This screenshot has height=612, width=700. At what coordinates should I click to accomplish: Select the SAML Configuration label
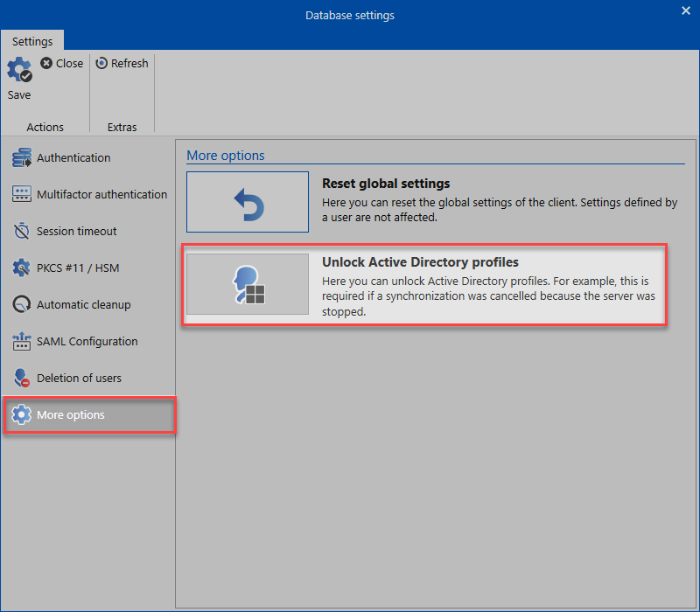tap(87, 341)
